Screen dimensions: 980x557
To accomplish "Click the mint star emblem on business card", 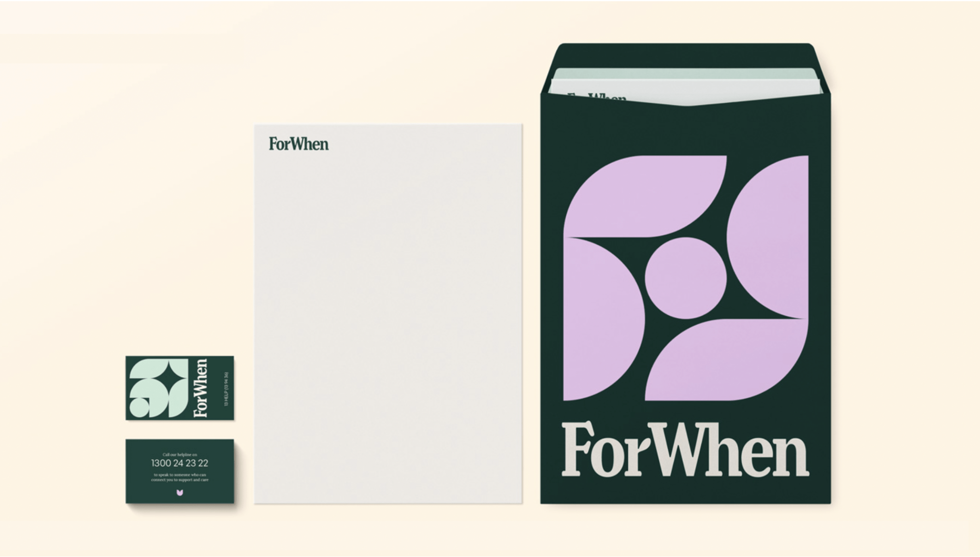I will click(x=158, y=388).
